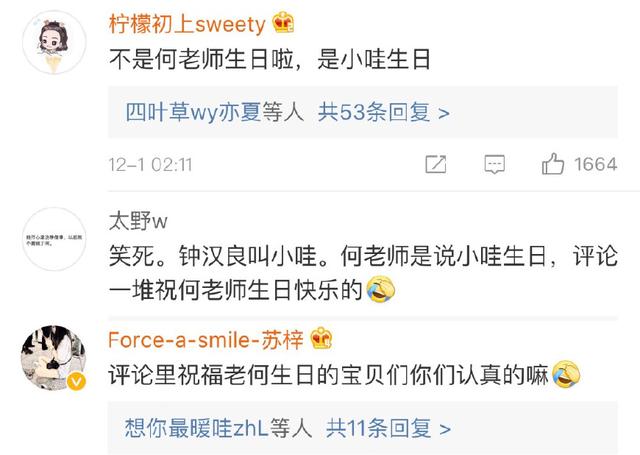
Task: Open 四叶草wy亦夏 replier profile link
Action: click(x=193, y=112)
